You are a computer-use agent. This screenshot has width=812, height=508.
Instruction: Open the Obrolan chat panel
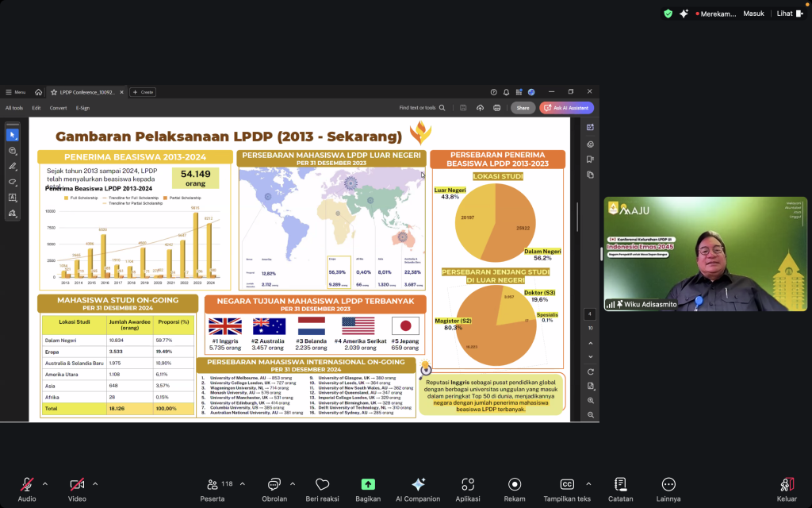274,485
